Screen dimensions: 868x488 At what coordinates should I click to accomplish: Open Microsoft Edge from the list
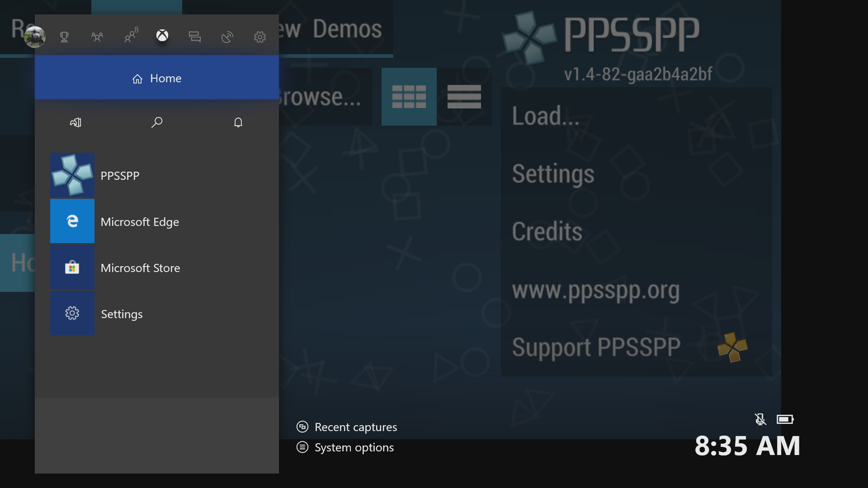[x=139, y=222]
